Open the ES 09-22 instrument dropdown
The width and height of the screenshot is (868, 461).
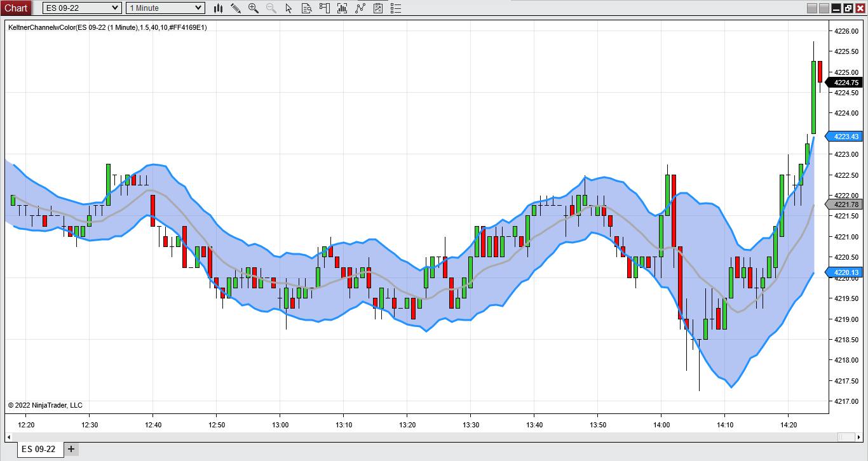coord(82,8)
